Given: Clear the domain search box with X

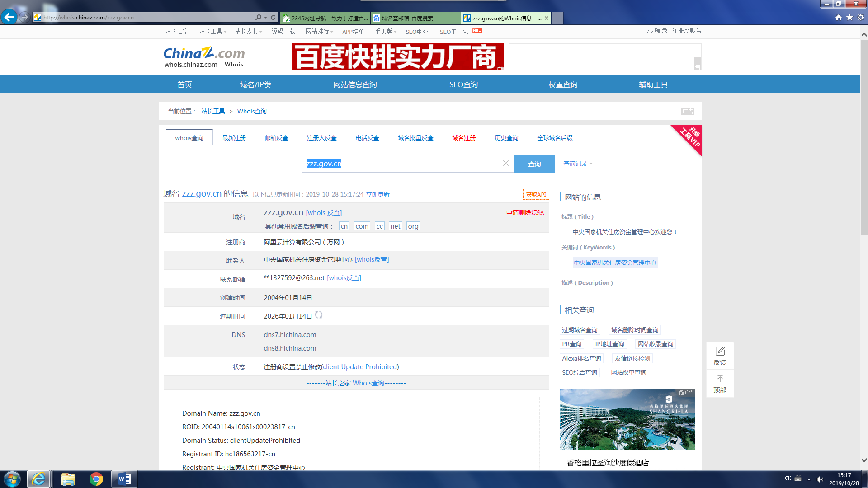Looking at the screenshot, I should (x=506, y=163).
